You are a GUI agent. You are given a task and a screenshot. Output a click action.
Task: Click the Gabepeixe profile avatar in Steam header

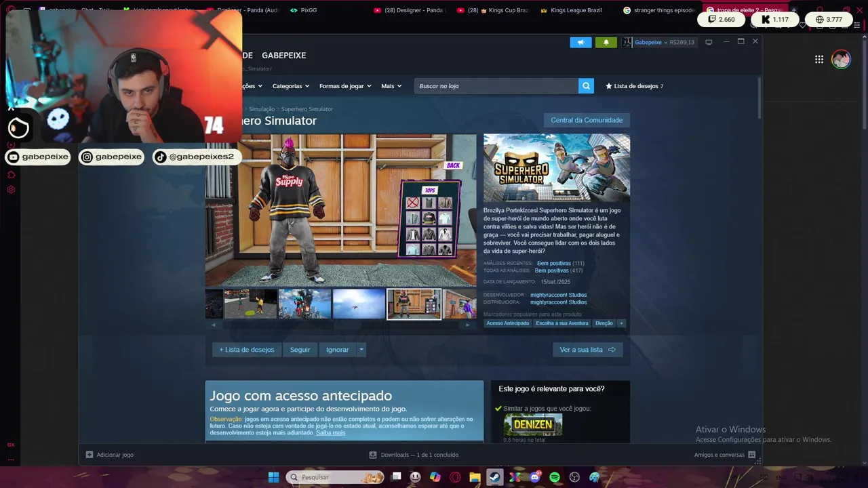pyautogui.click(x=627, y=42)
